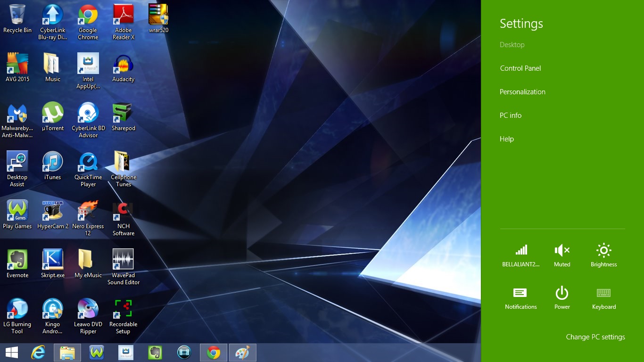Image resolution: width=644 pixels, height=362 pixels.
Task: Switch to Paint in taskbar
Action: [243, 353]
